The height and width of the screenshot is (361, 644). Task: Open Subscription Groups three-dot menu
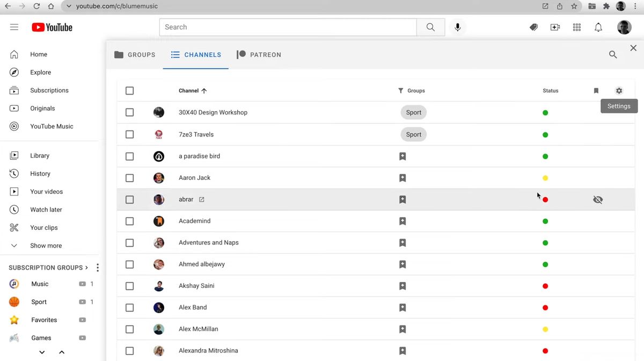(98, 268)
